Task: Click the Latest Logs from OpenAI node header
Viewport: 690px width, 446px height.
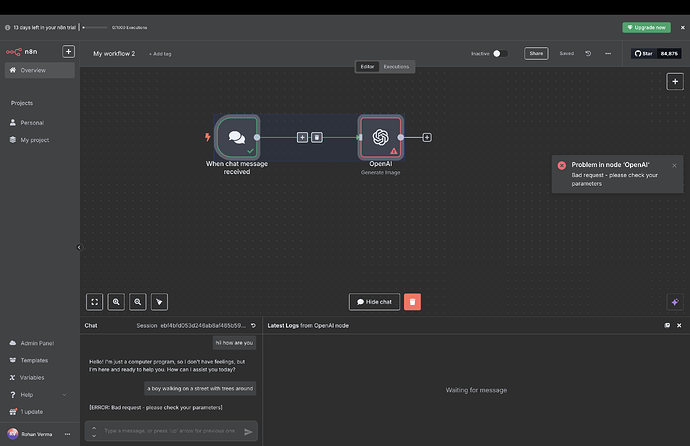Action: pos(308,325)
